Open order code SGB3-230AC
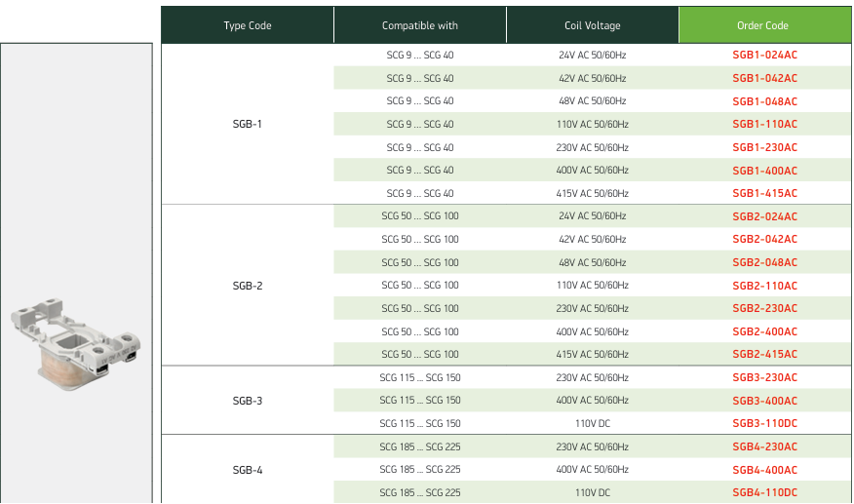 coord(764,377)
